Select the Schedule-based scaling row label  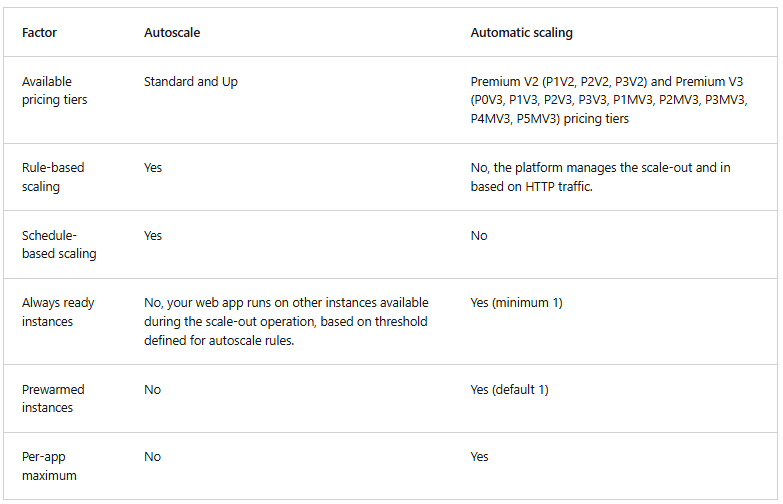pyautogui.click(x=59, y=245)
